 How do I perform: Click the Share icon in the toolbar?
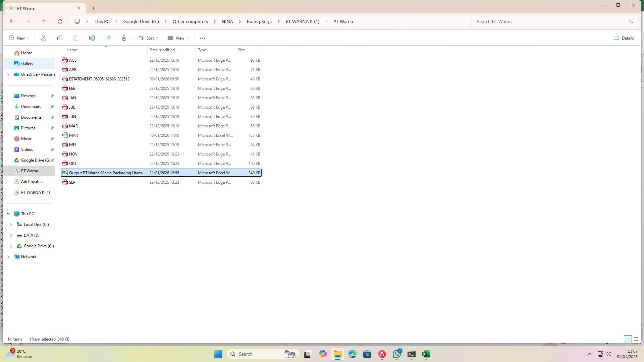point(108,38)
